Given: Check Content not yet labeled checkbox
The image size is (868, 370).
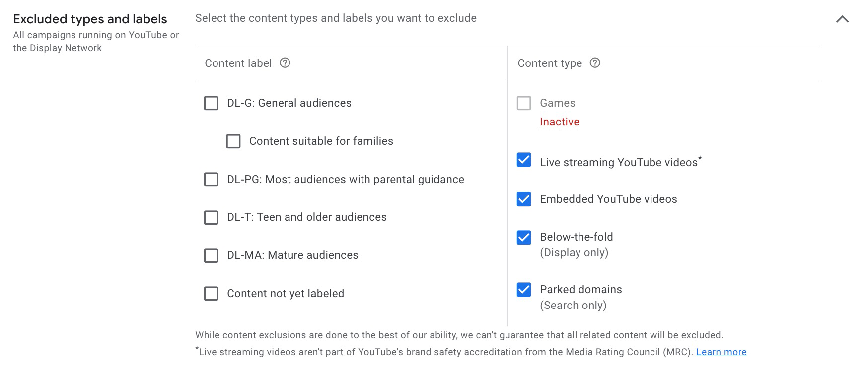Looking at the screenshot, I should click(x=211, y=294).
